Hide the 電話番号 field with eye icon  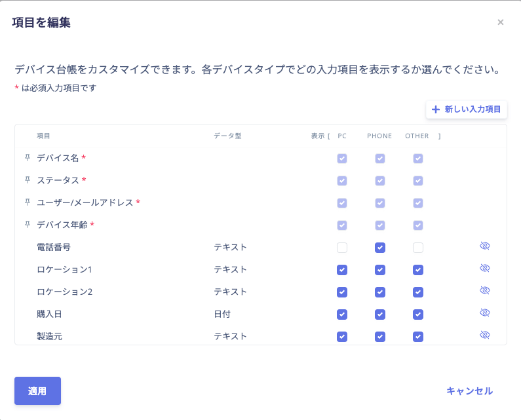pos(485,246)
